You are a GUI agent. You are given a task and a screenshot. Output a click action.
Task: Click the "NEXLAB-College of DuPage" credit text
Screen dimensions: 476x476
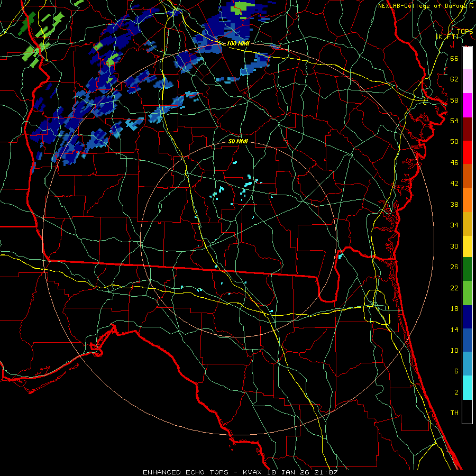click(422, 6)
